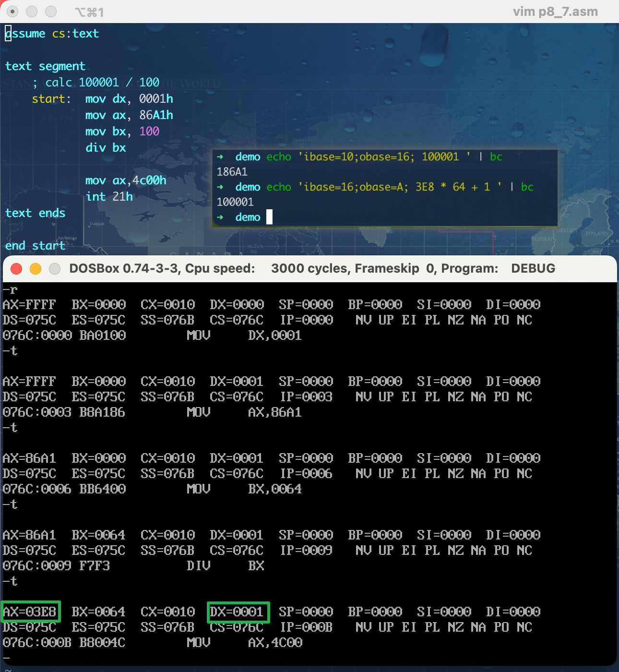Click 'MOV AX,4C00' in the debug output
The width and height of the screenshot is (619, 672).
245,643
